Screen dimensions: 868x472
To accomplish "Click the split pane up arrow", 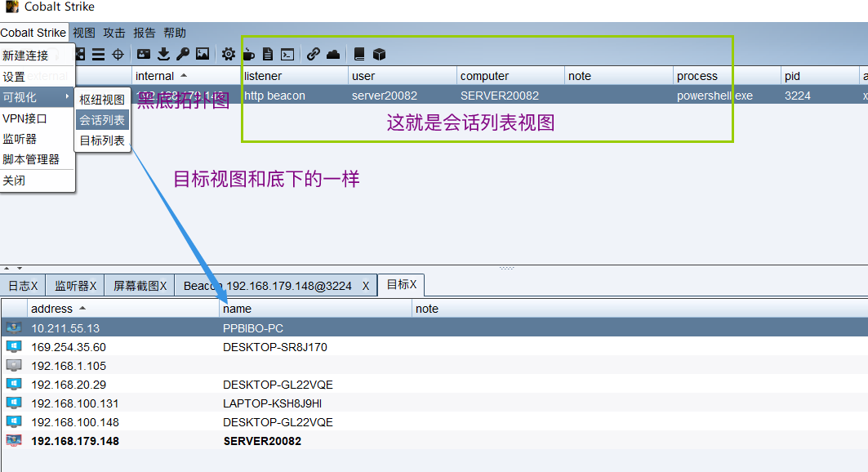I will pos(7,268).
